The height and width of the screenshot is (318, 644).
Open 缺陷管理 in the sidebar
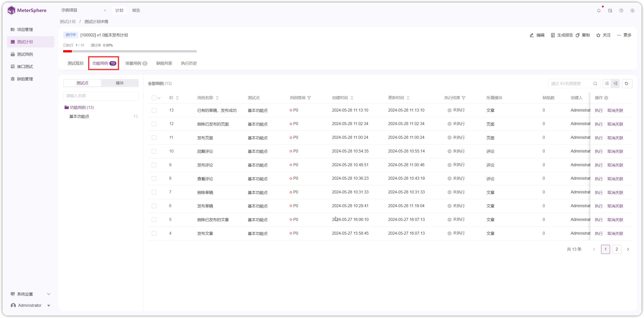30,79
